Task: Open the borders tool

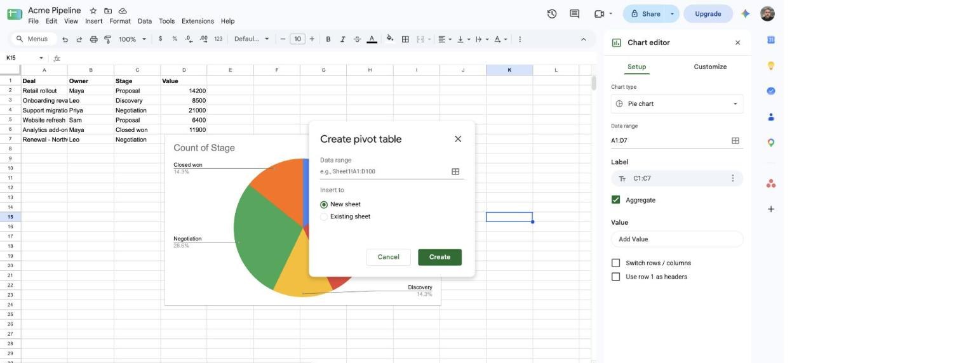Action: [405, 39]
